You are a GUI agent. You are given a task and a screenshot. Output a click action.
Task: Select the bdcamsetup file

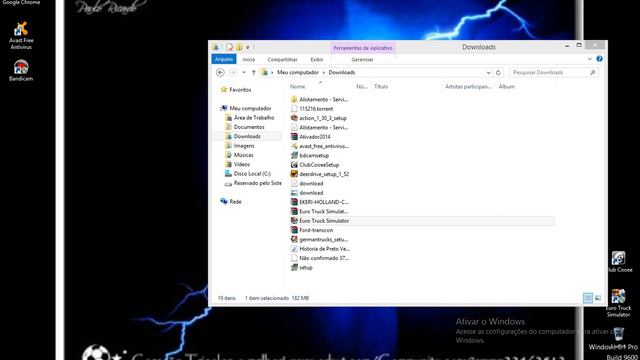point(310,156)
